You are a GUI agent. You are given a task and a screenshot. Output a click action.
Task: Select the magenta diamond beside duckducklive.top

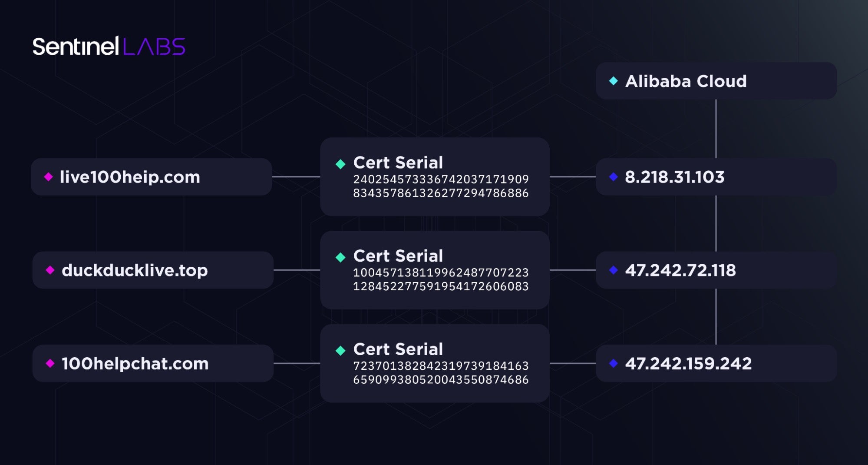tap(50, 270)
